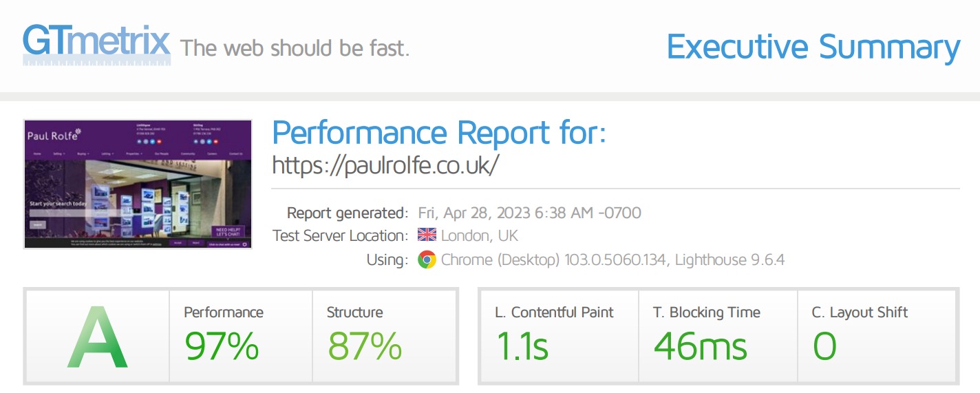Click "The web should be fast." tagline
The image size is (980, 393).
tap(295, 48)
